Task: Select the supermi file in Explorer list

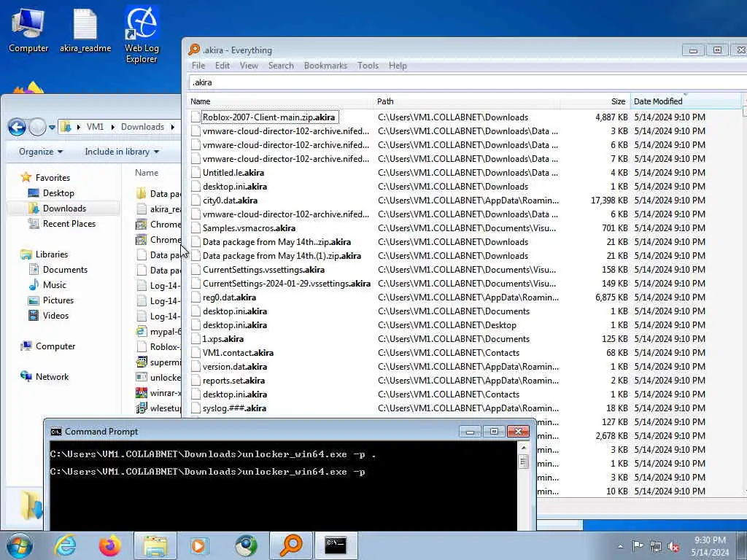Action: pyautogui.click(x=158, y=362)
